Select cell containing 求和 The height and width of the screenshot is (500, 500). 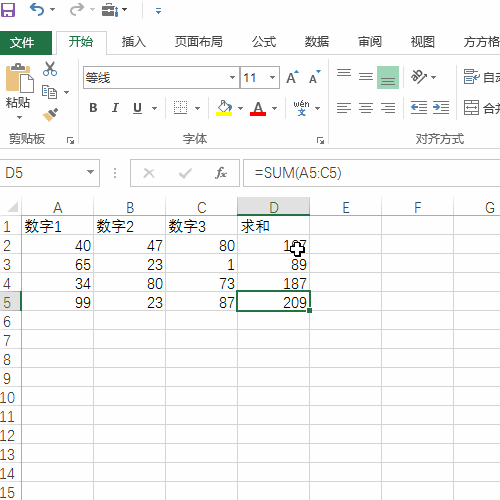click(273, 226)
